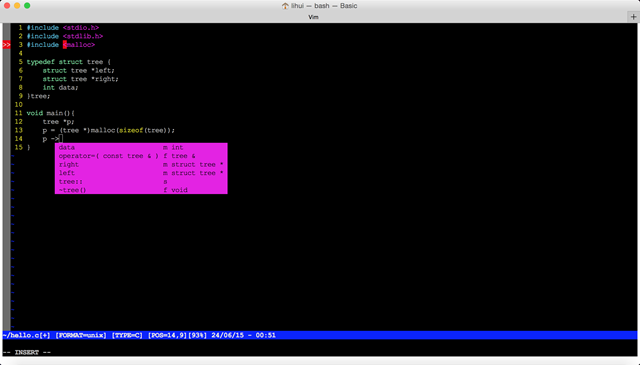Image resolution: width=640 pixels, height=365 pixels.
Task: Click the new tab plus button
Action: [x=633, y=17]
